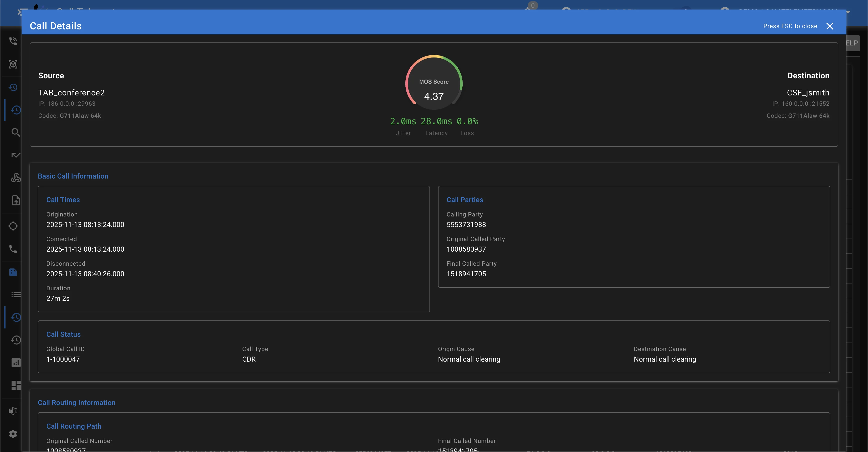Select gray history icon above the bar chart

16,340
